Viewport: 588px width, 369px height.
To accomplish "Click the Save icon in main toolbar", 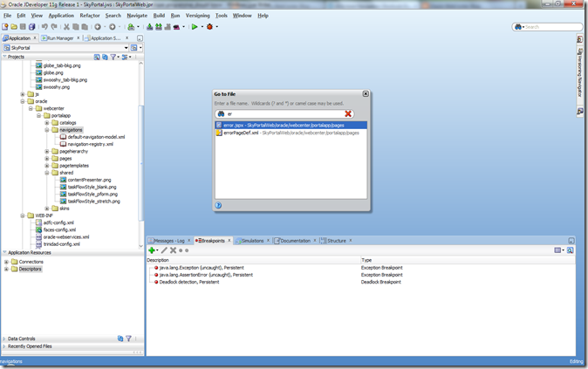I will 23,27.
